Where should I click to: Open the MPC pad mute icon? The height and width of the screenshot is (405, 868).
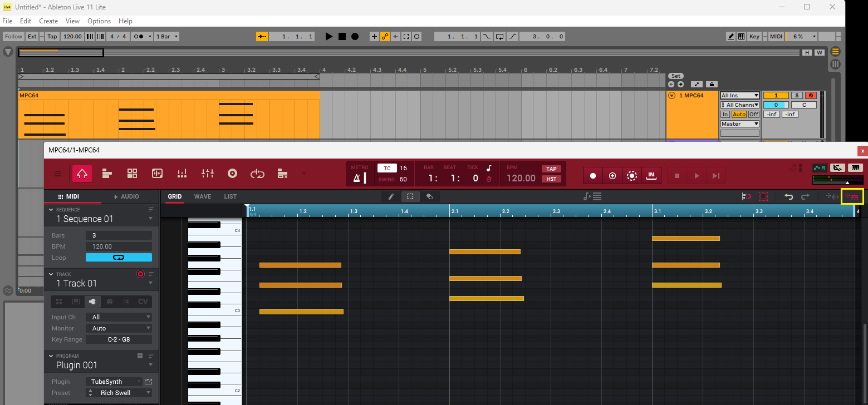point(282,174)
